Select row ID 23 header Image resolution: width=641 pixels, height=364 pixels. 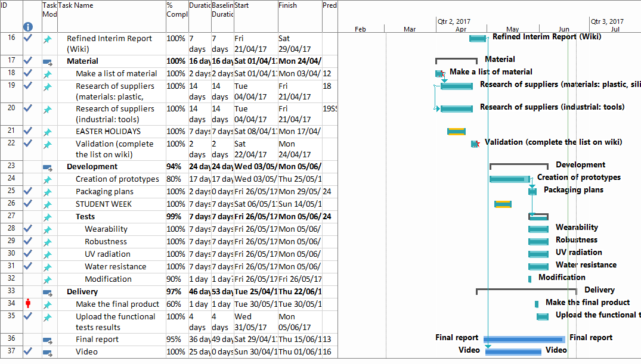point(11,167)
